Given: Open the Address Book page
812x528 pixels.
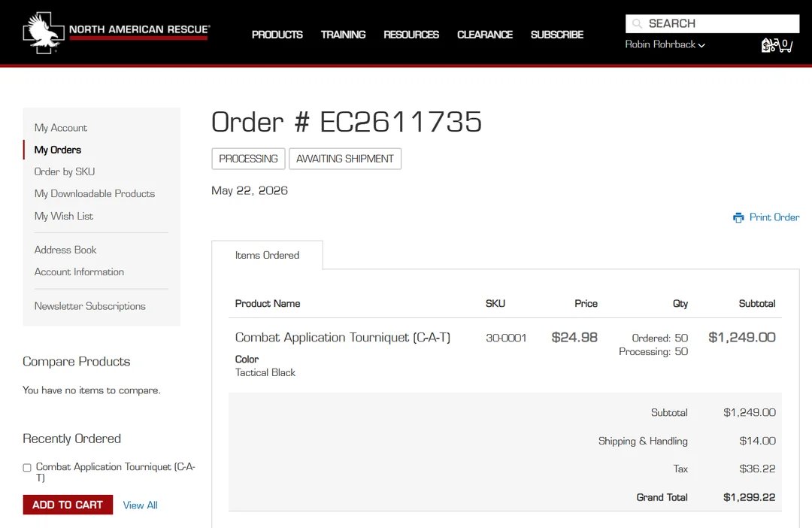Looking at the screenshot, I should click(x=65, y=250).
